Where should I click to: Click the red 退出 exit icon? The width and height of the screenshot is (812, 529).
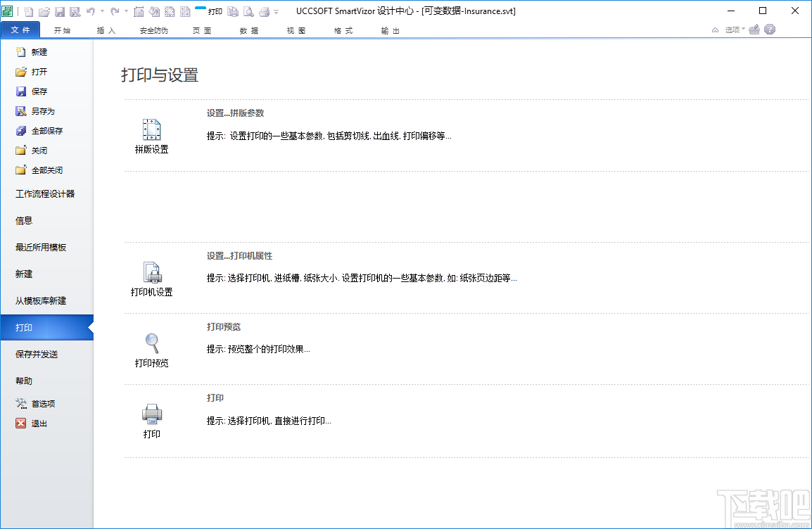pyautogui.click(x=20, y=423)
